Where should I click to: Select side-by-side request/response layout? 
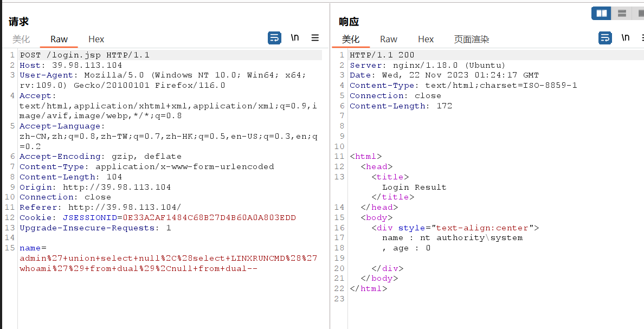coord(601,13)
